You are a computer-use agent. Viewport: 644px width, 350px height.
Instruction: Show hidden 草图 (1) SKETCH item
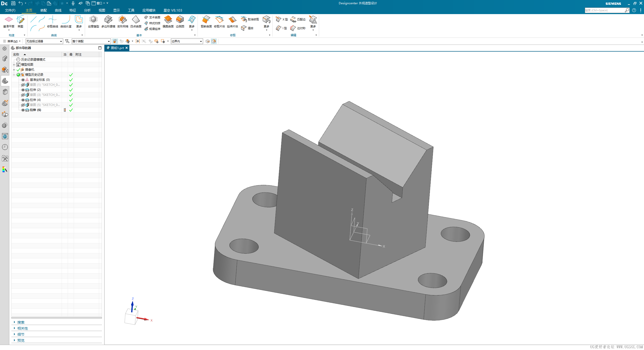pyautogui.click(x=23, y=85)
